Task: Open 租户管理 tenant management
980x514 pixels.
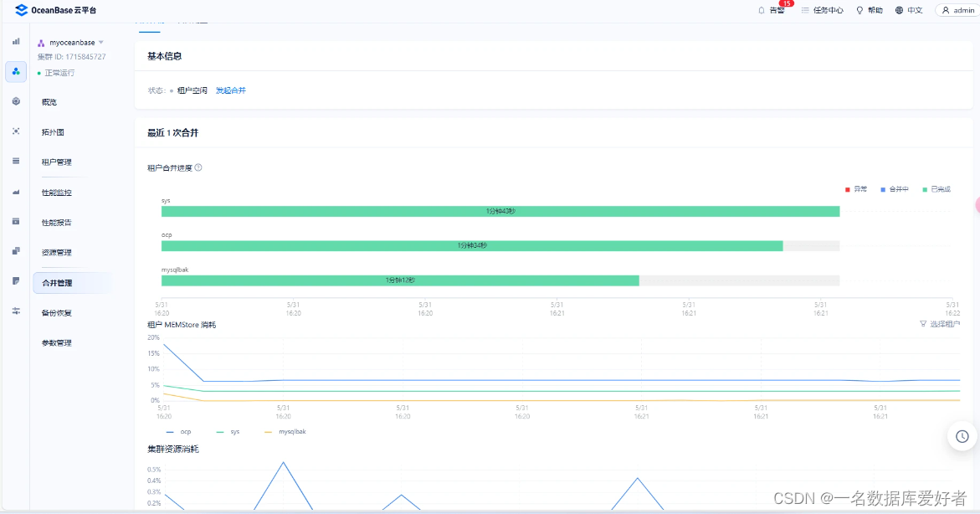Action: 57,162
